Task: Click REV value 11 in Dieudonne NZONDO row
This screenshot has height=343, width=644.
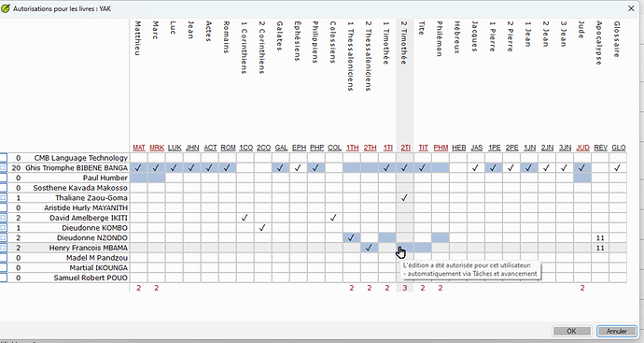Action: [x=600, y=237]
